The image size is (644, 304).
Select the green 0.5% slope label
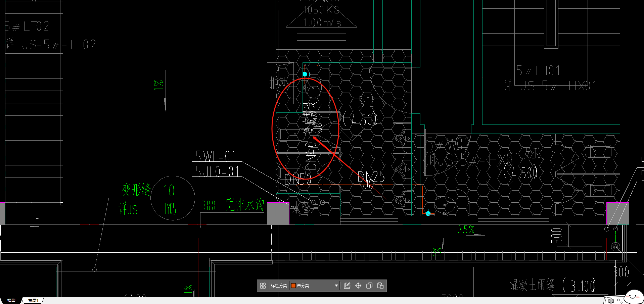point(466,230)
